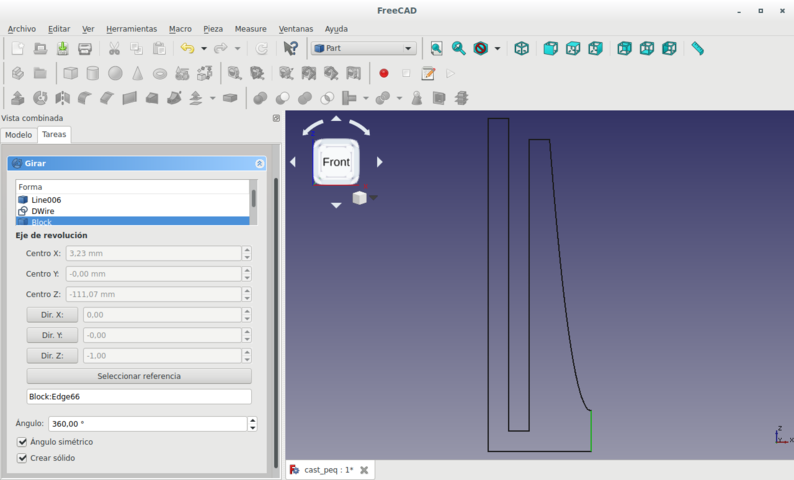Click the Ángulo value input field
The height and width of the screenshot is (480, 794).
[x=146, y=424]
